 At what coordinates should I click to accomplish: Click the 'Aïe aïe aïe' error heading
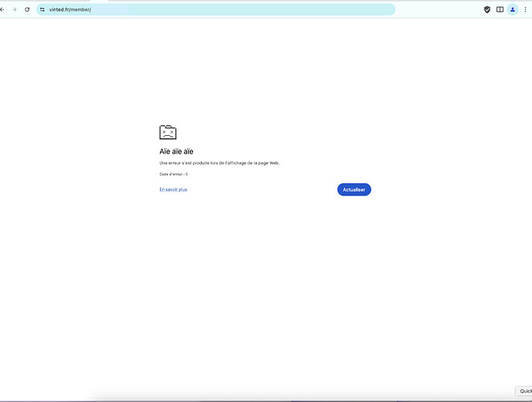[176, 151]
